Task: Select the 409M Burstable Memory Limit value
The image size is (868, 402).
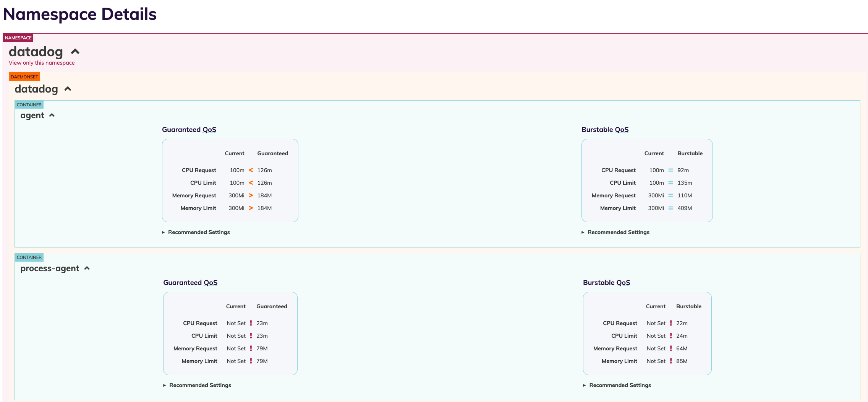Action: (685, 208)
